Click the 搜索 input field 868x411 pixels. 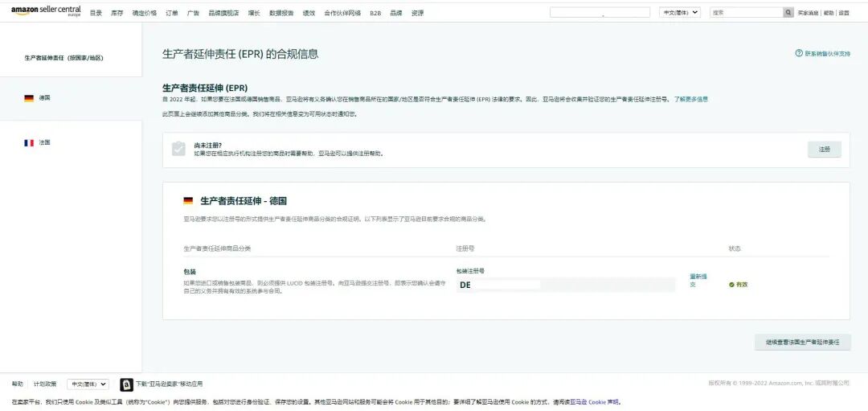[x=746, y=12]
